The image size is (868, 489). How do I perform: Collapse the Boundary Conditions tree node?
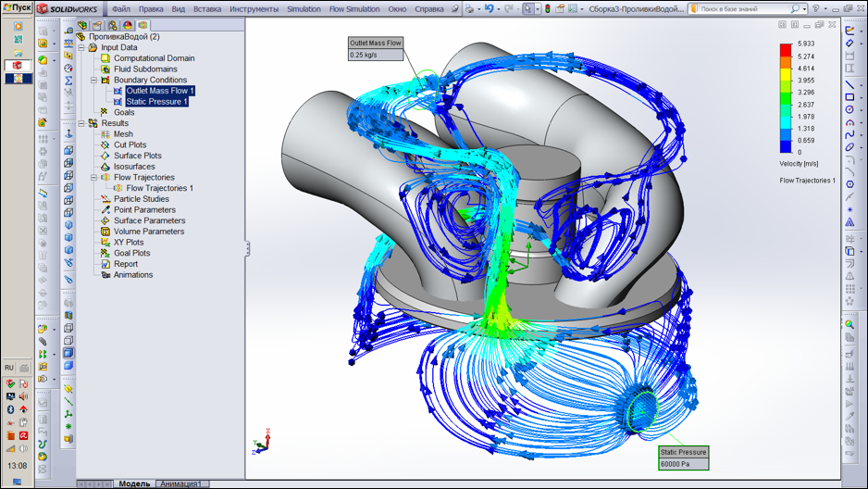[x=93, y=81]
